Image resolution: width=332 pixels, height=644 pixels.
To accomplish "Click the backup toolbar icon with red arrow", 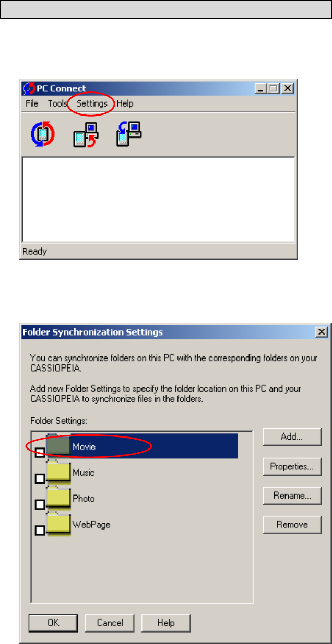I will (84, 135).
